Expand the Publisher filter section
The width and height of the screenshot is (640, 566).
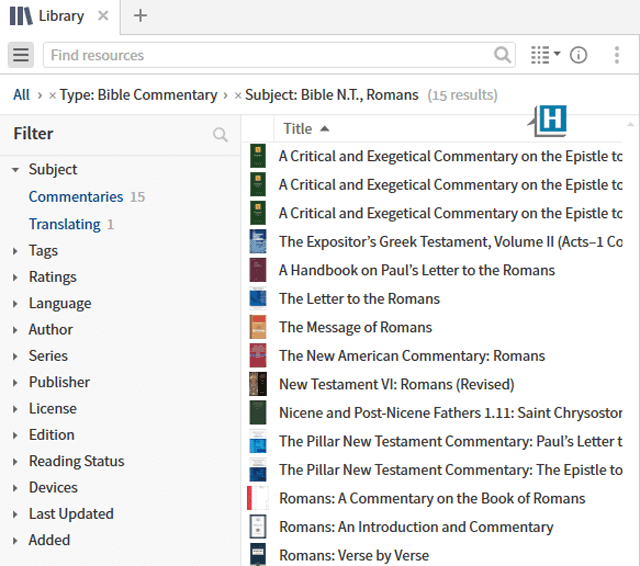pyautogui.click(x=16, y=382)
